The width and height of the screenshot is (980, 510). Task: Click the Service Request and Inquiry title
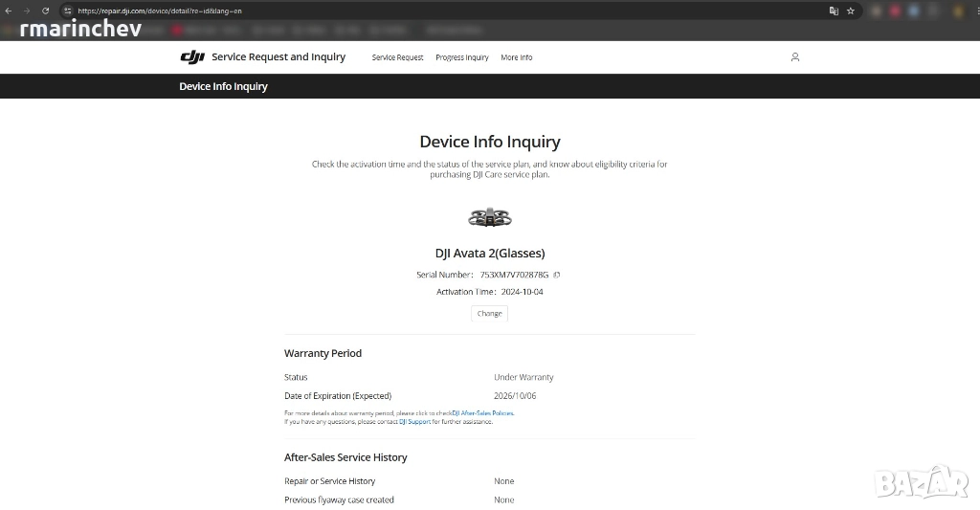coord(278,57)
